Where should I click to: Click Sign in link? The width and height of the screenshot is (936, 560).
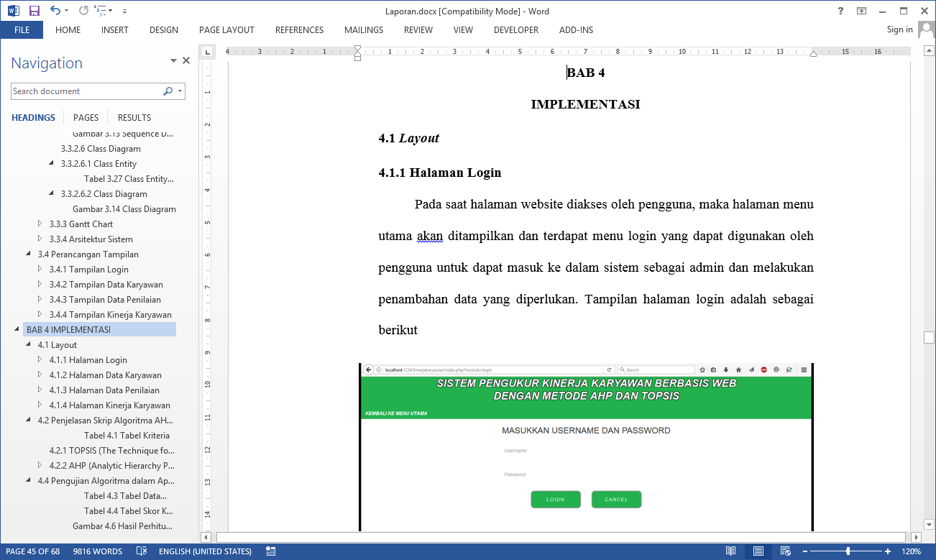899,29
